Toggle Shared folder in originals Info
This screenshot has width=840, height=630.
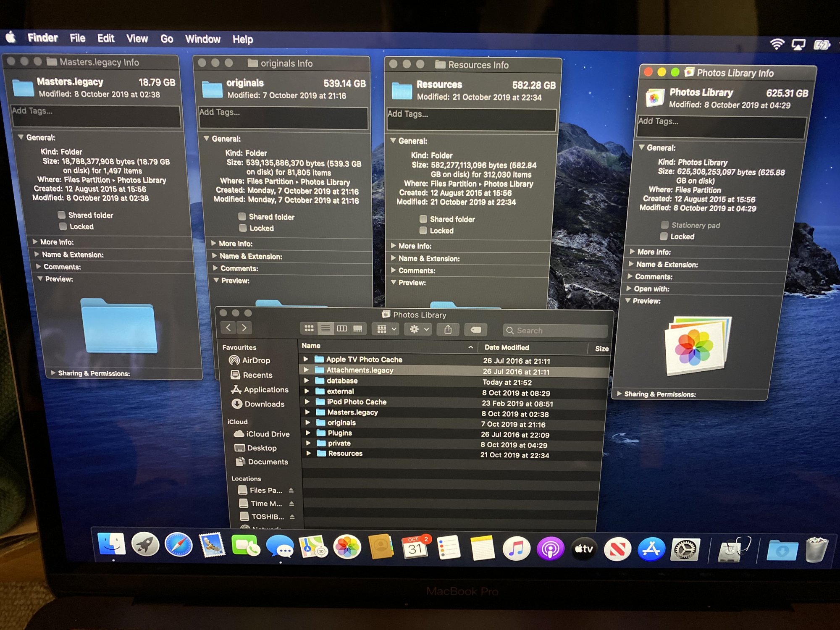pyautogui.click(x=242, y=216)
